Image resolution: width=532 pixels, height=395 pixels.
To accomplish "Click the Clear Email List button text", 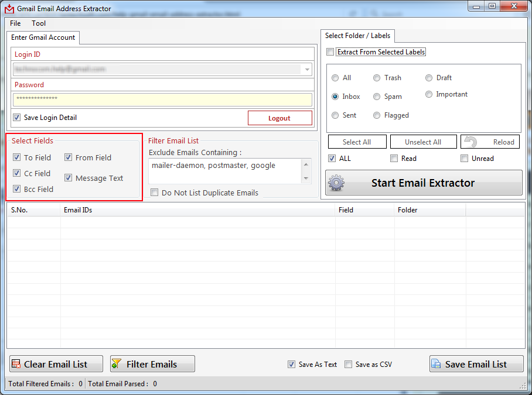I will point(56,364).
